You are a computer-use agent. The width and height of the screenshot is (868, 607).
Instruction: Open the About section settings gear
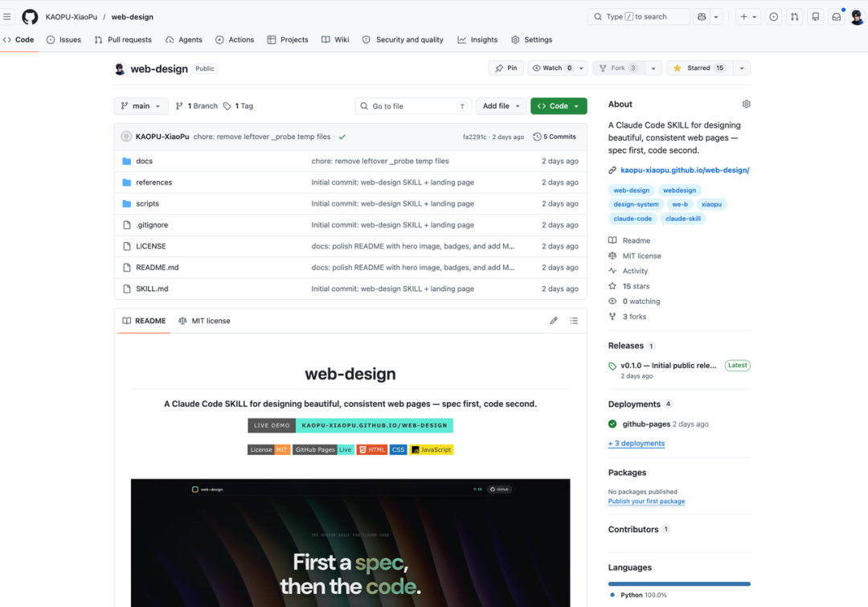point(746,105)
